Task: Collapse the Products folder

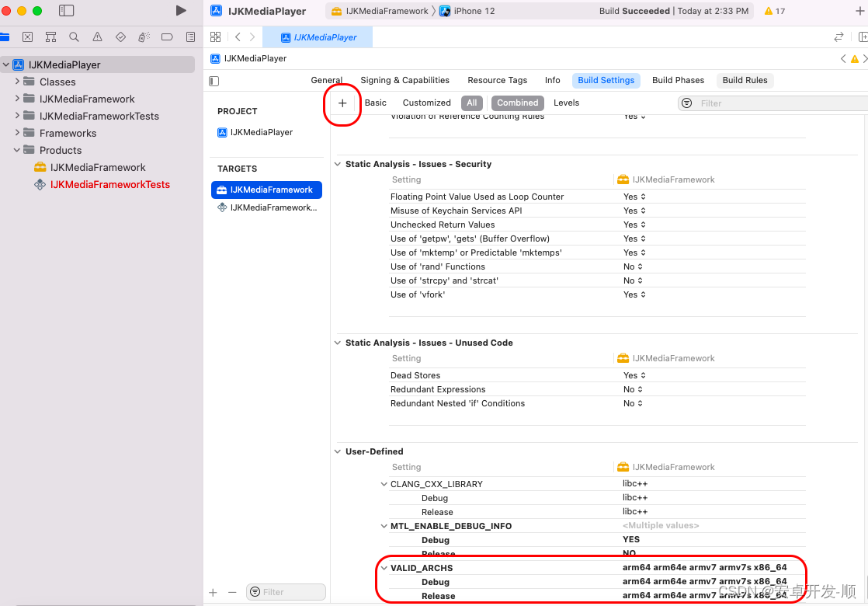Action: (17, 150)
